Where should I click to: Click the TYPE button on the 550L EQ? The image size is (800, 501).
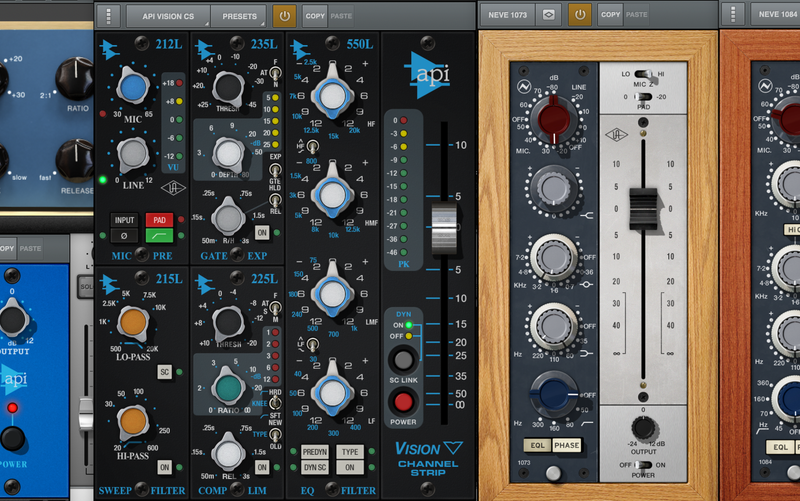[x=350, y=452]
